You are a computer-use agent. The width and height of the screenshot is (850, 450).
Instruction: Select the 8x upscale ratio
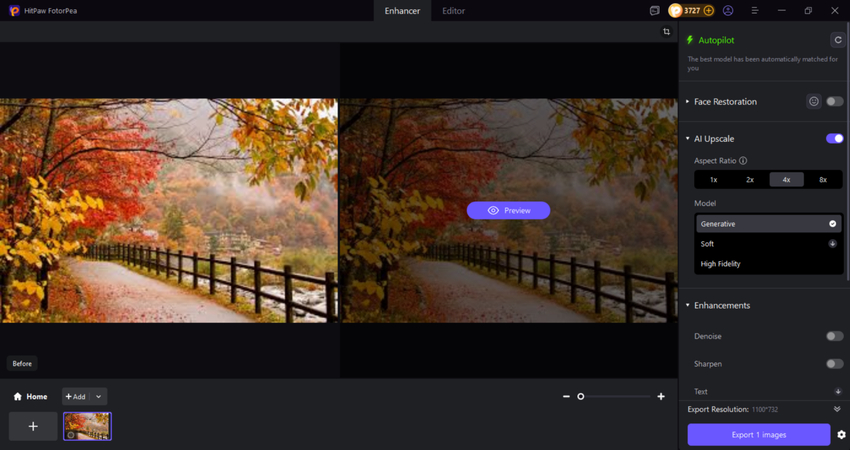[x=823, y=180]
